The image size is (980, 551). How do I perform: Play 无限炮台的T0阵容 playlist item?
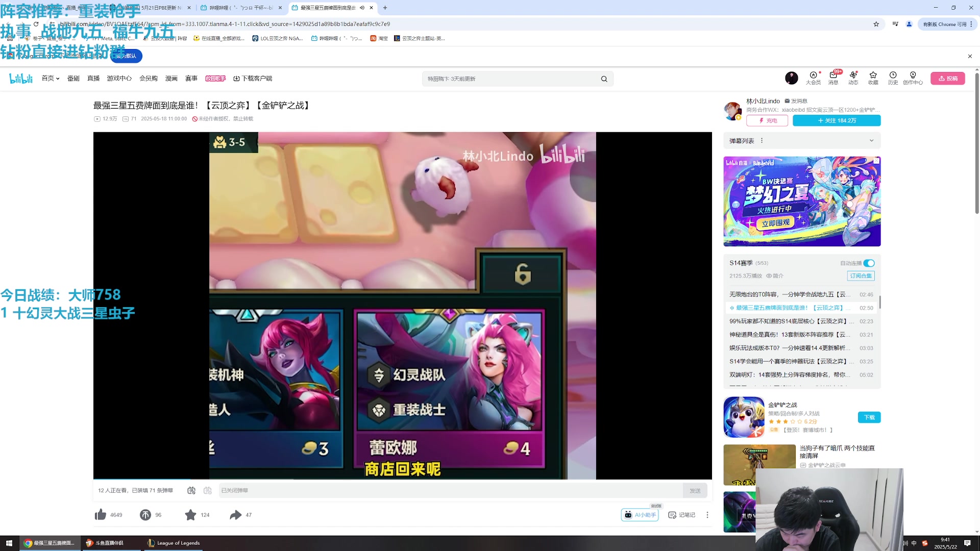pos(801,294)
